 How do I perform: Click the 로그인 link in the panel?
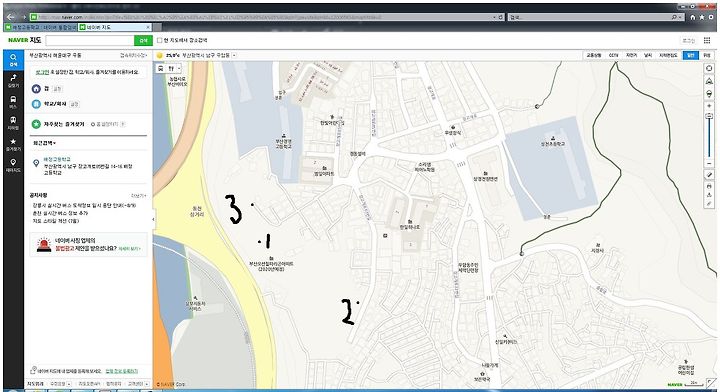point(42,73)
